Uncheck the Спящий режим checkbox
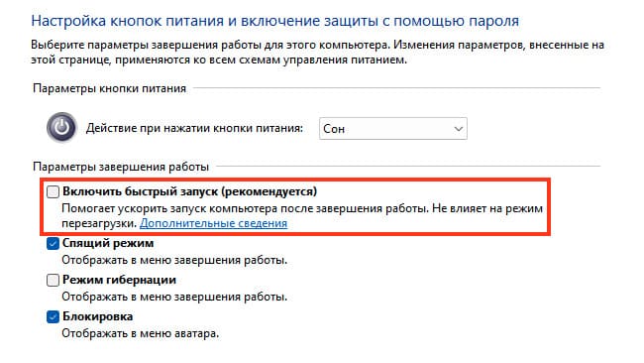644x363 pixels. pos(53,243)
